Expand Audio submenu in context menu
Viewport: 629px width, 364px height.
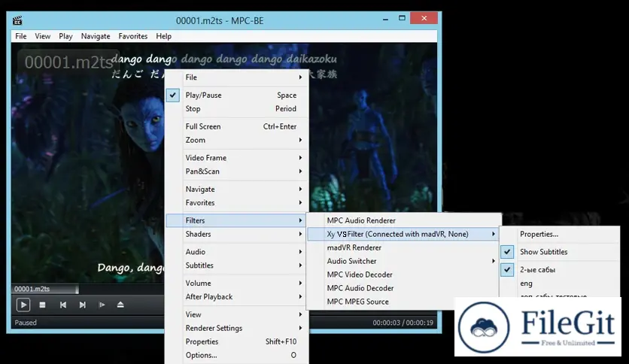point(237,252)
